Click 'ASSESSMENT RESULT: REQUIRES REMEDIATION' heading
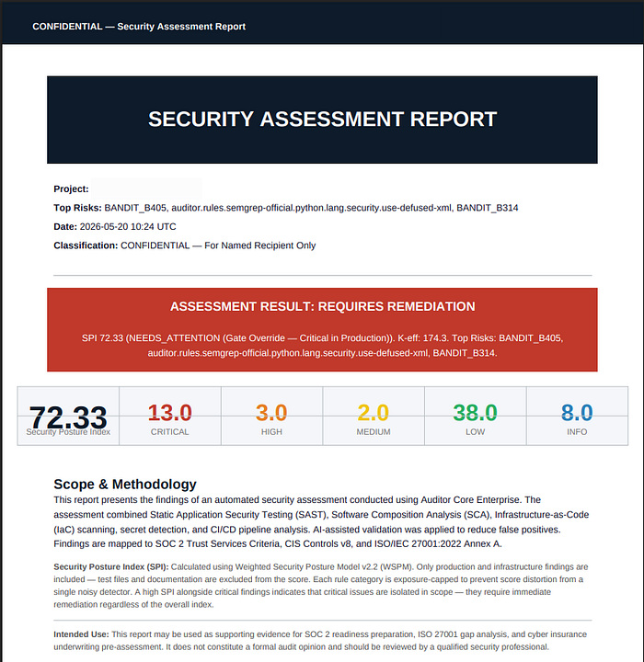 click(322, 306)
